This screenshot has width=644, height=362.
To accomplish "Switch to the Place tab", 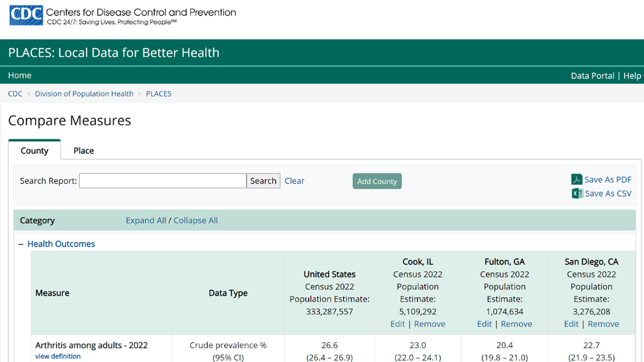I will point(83,150).
